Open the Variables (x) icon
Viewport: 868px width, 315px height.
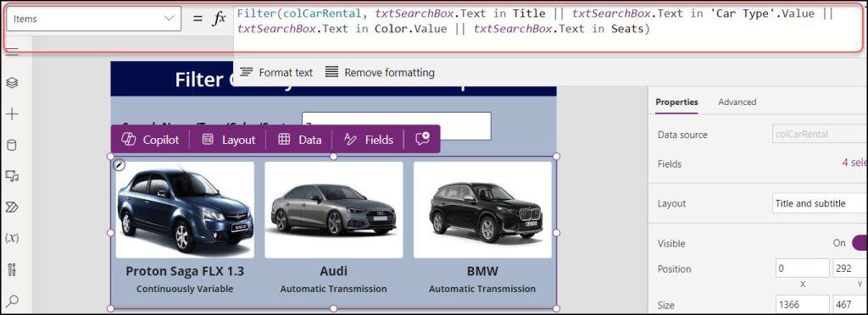point(12,238)
